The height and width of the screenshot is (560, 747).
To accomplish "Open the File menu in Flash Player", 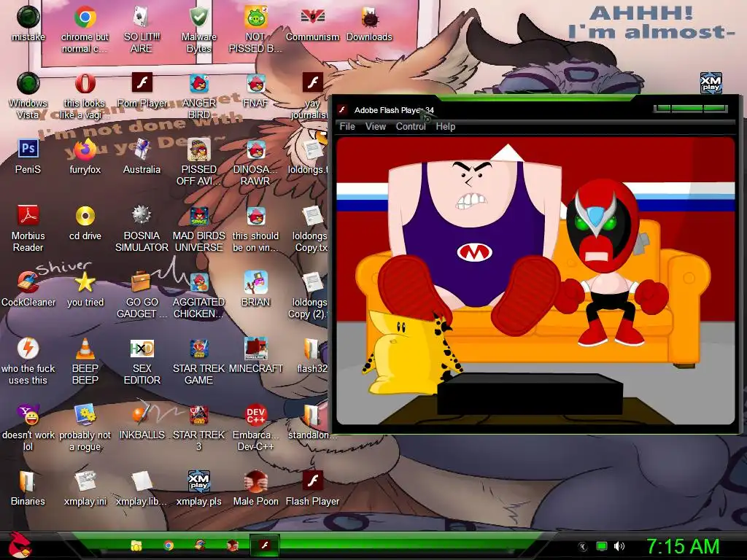I will coord(347,127).
